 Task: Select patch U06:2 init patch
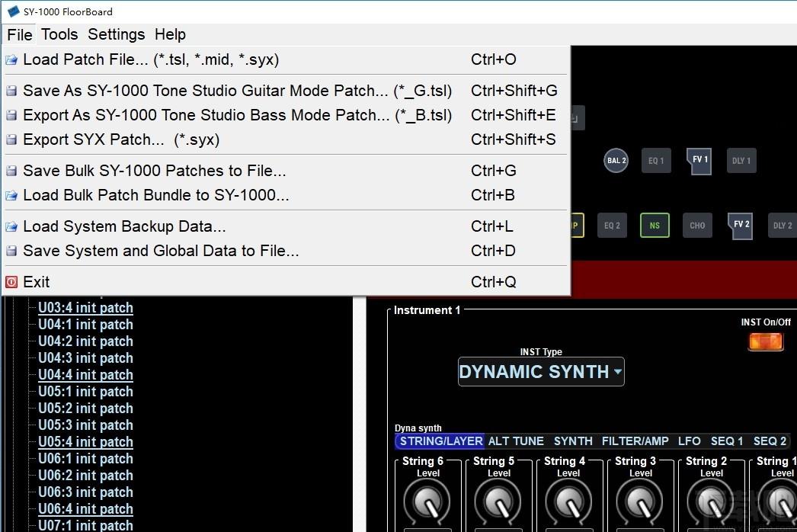tap(85, 476)
